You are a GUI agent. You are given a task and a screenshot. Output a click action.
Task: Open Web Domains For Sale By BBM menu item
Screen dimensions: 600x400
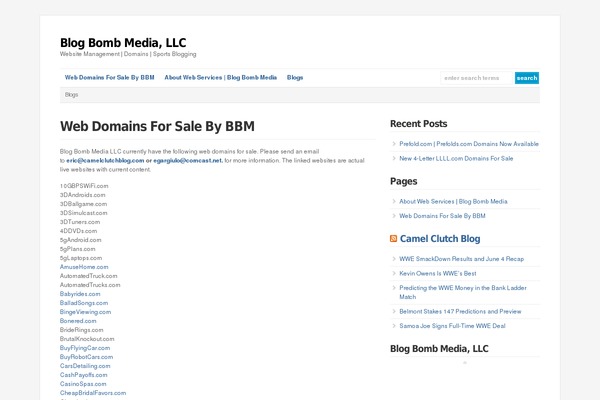109,78
